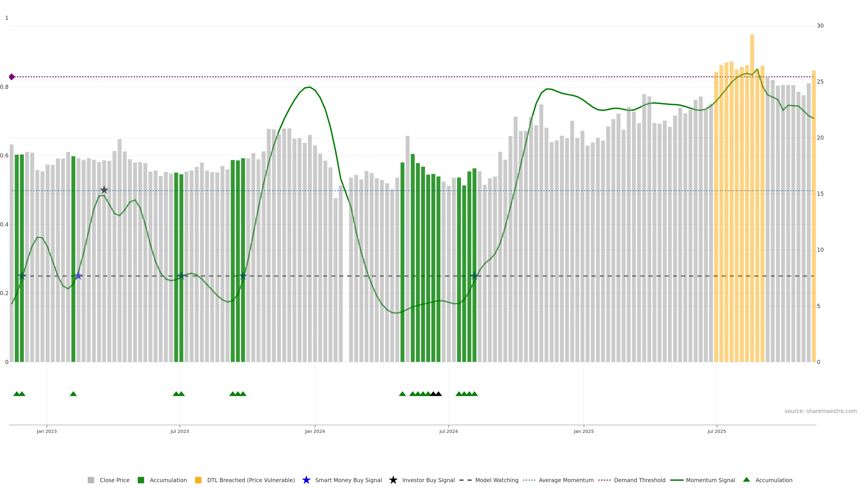Click the black accumulation triangles near June 2024

tap(436, 394)
